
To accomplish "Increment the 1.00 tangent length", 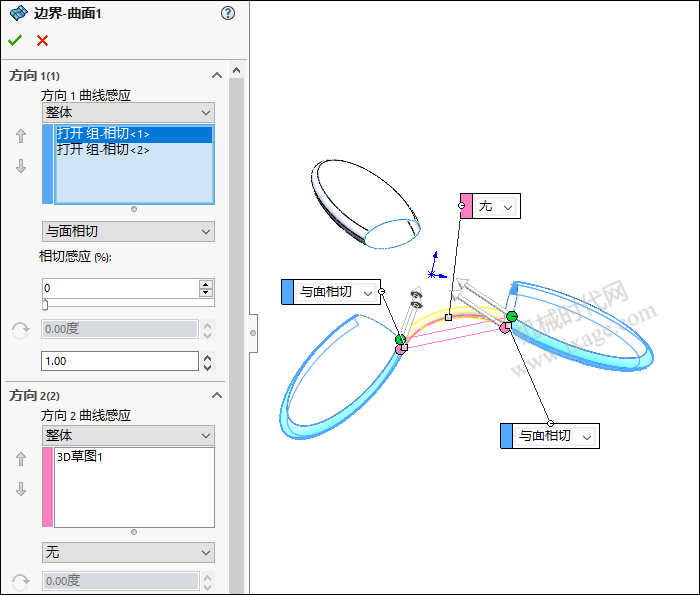I will click(x=208, y=357).
